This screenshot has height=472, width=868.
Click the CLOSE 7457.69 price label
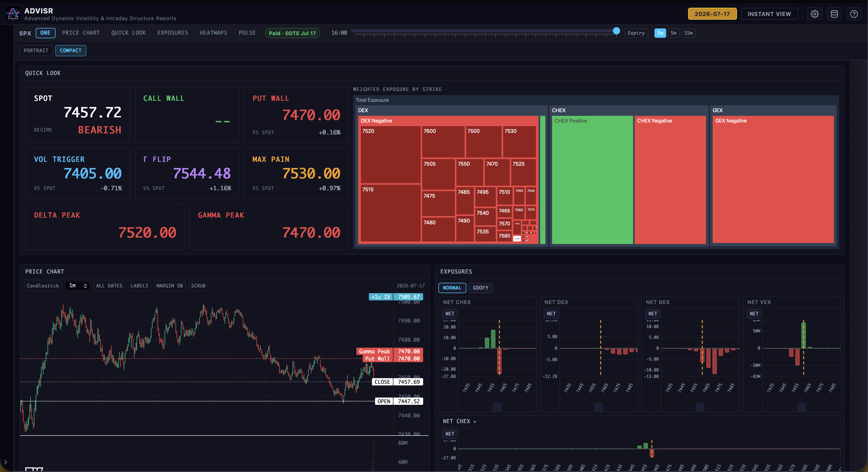tap(398, 382)
